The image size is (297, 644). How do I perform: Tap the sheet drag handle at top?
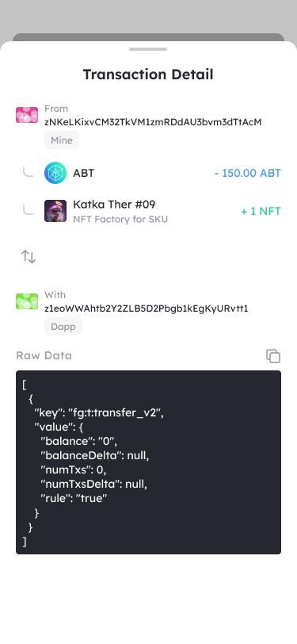pyautogui.click(x=148, y=49)
